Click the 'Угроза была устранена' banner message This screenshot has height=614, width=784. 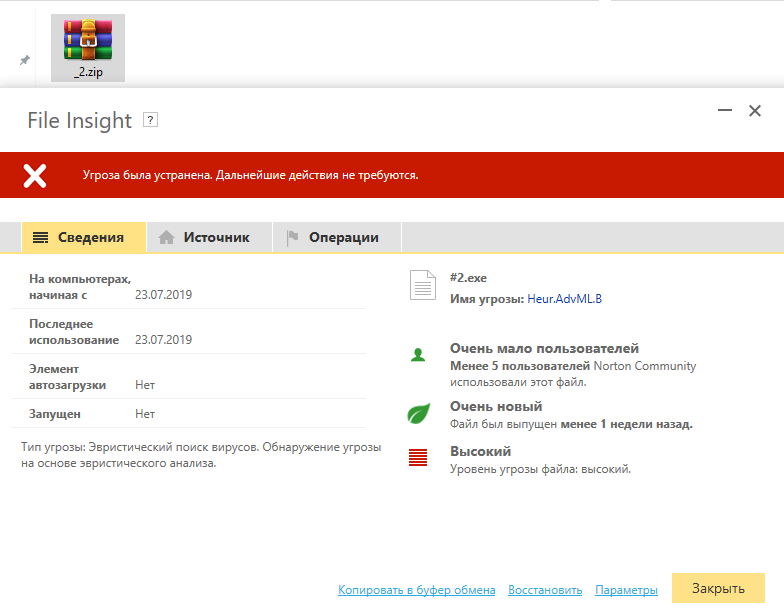pos(250,176)
